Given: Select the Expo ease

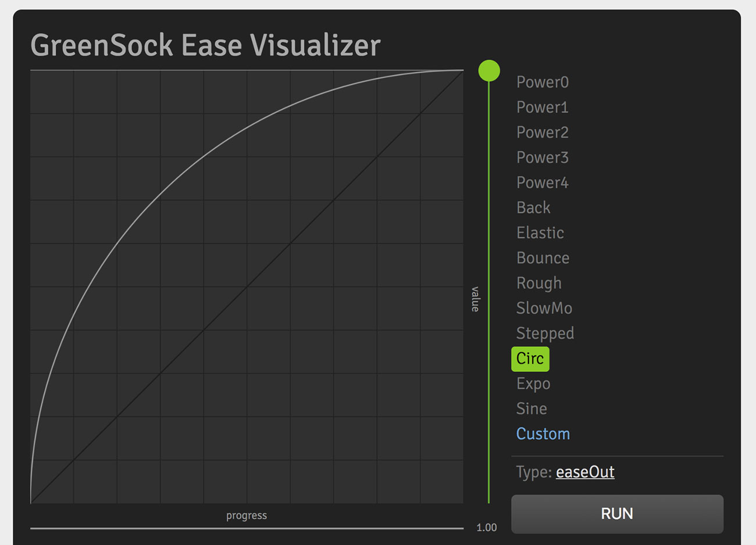Looking at the screenshot, I should pos(533,383).
